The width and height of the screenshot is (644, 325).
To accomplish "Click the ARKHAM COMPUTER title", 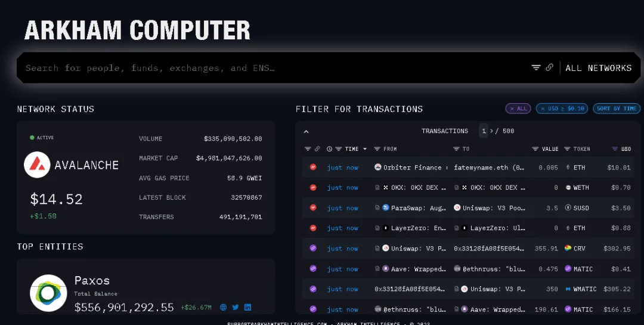I will (137, 30).
